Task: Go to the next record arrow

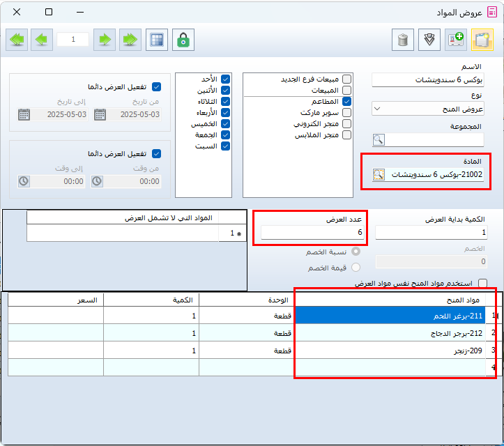Action: coord(105,40)
